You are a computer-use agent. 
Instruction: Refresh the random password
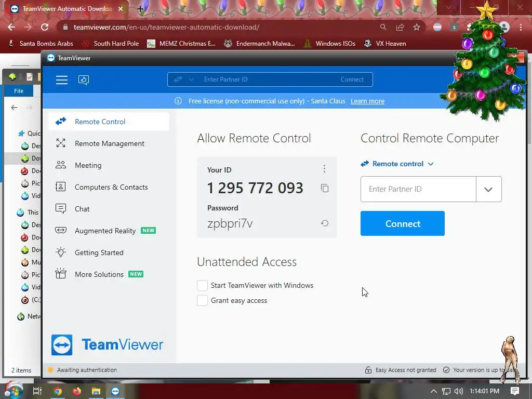325,223
